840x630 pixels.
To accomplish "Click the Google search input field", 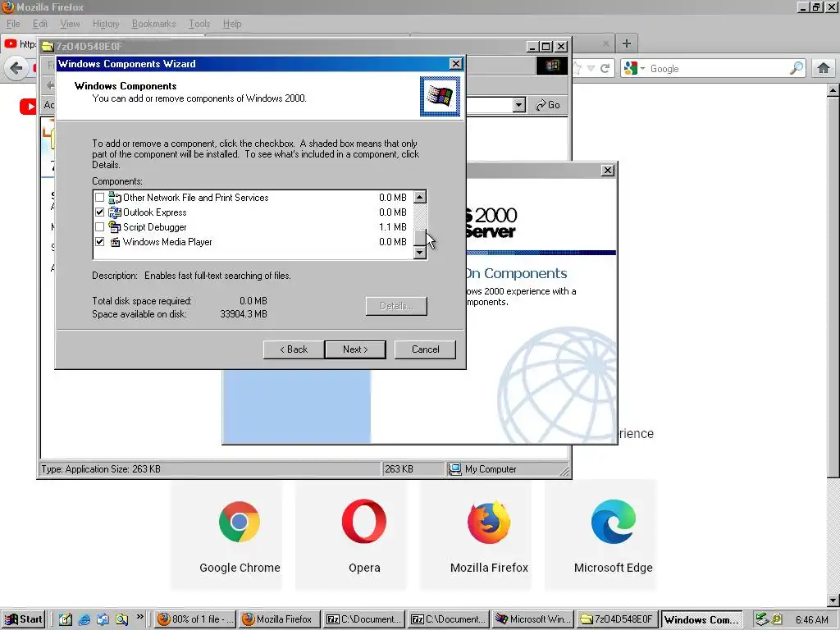I will [718, 69].
